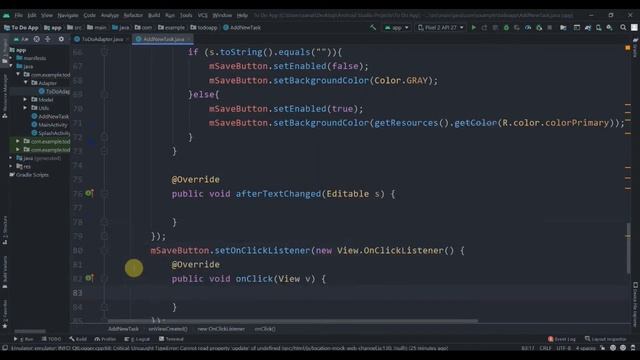640x360 pixels.
Task: Open the Navigate menu
Action: tap(68, 15)
